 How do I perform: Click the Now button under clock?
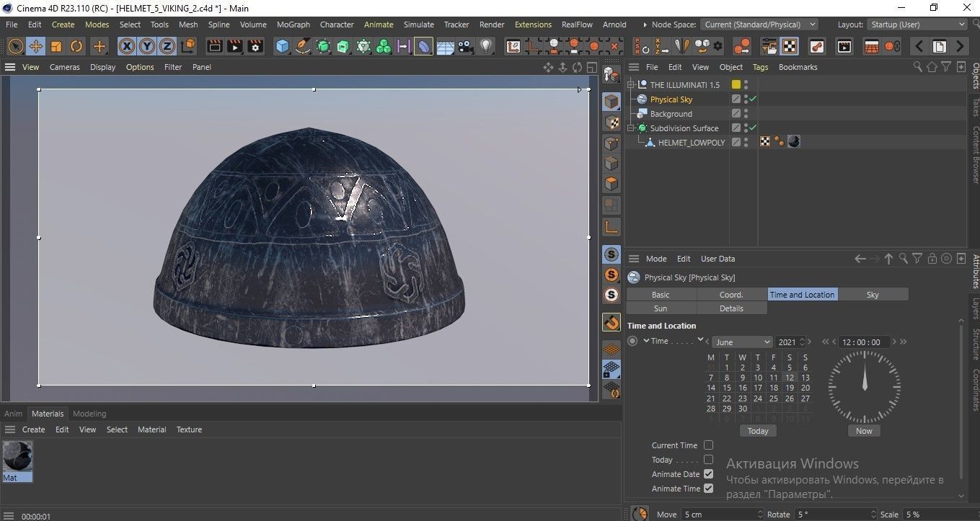[864, 431]
